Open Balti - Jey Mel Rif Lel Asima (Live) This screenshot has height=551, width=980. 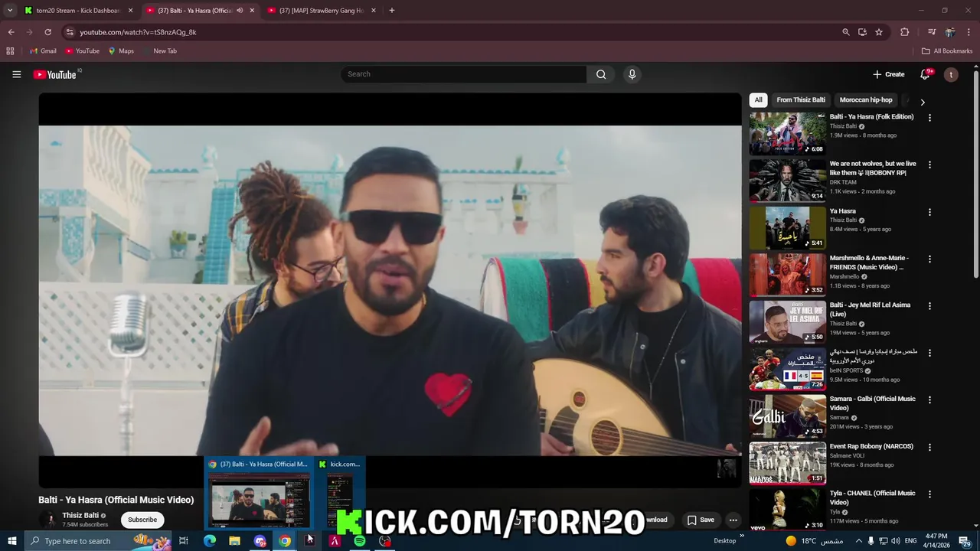[x=870, y=309]
